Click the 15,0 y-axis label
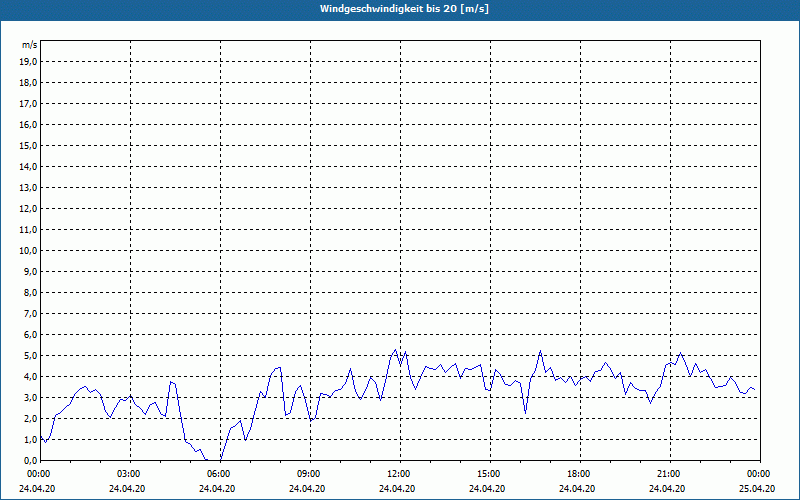The image size is (800, 500). (28, 145)
